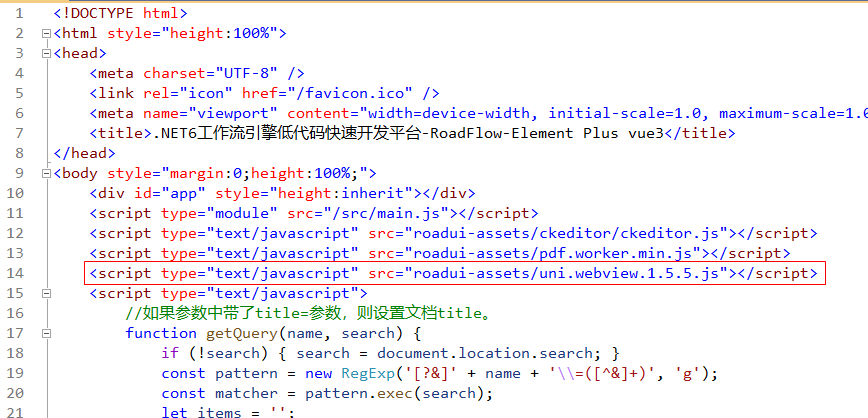Click the 'g' regex flag string

pyautogui.click(x=686, y=374)
